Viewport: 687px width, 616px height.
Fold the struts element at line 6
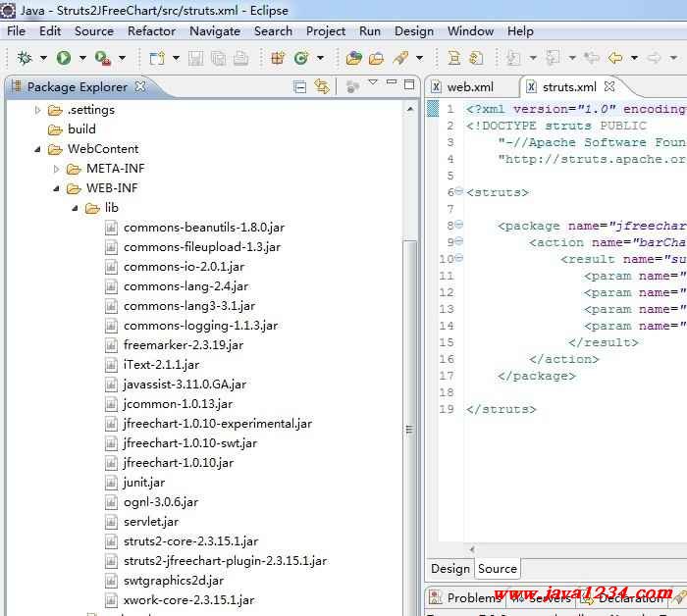458,190
